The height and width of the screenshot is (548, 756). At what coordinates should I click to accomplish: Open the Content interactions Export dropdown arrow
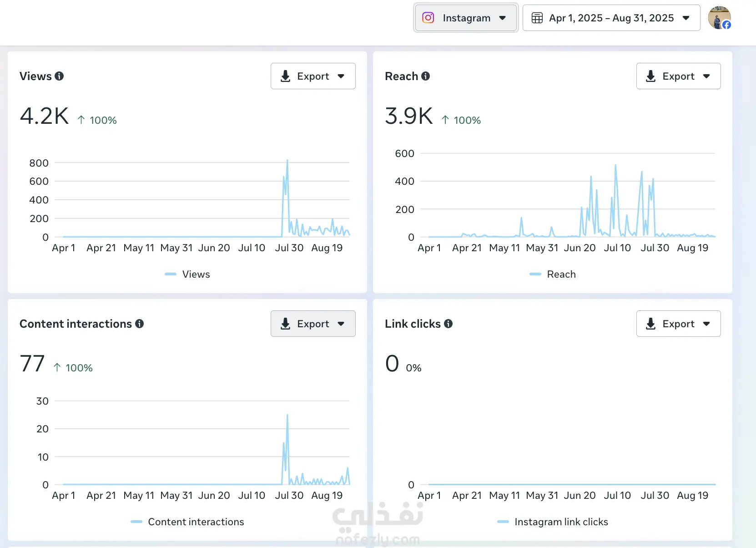(341, 324)
